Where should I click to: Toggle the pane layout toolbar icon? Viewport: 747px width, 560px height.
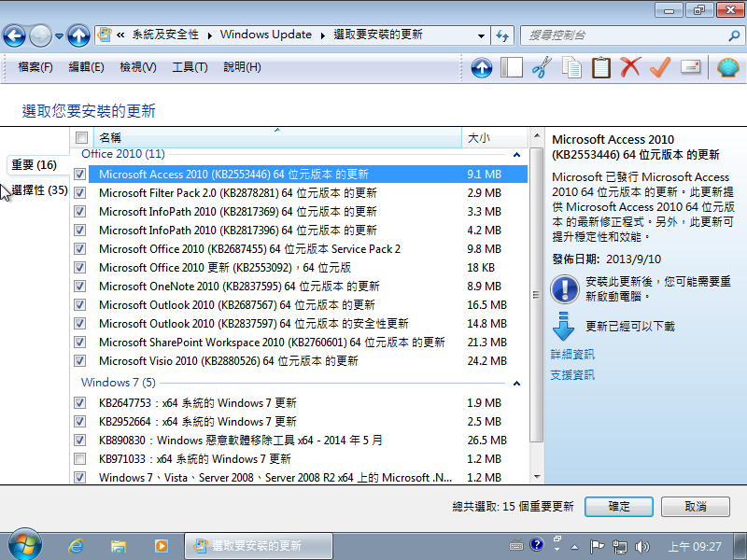tap(511, 67)
